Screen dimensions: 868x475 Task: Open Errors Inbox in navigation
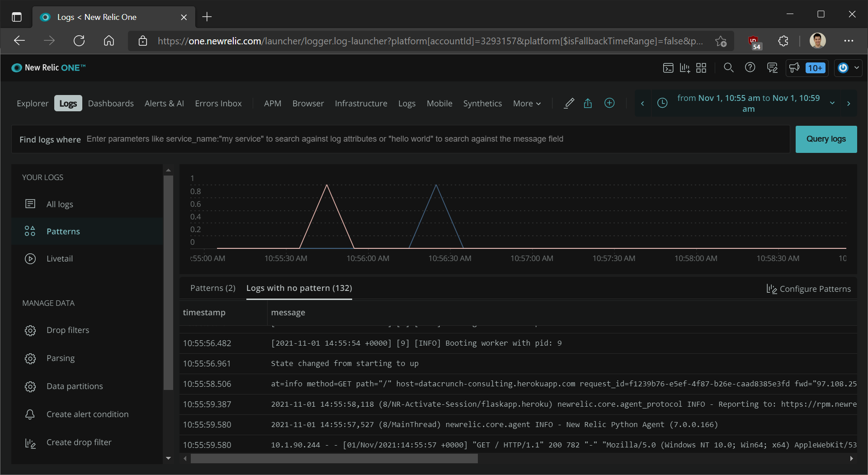click(218, 104)
